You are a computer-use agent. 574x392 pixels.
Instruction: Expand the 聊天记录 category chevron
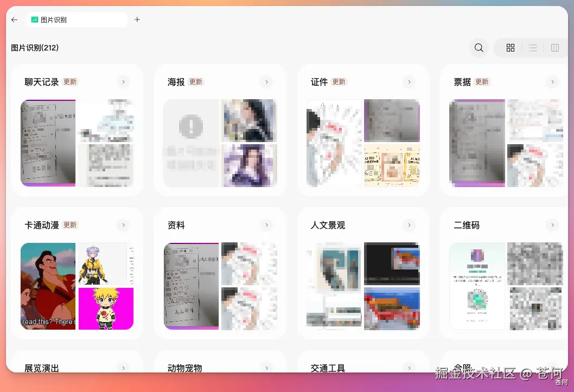click(x=123, y=82)
